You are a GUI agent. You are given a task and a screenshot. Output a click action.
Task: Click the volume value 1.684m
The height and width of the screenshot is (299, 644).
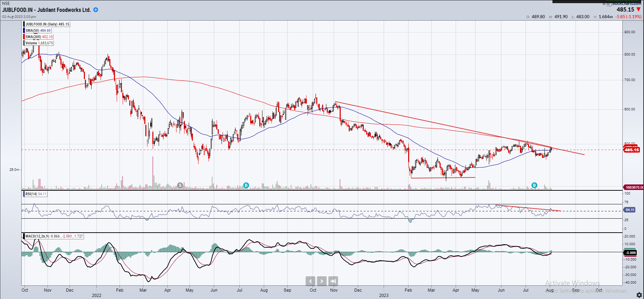click(606, 16)
